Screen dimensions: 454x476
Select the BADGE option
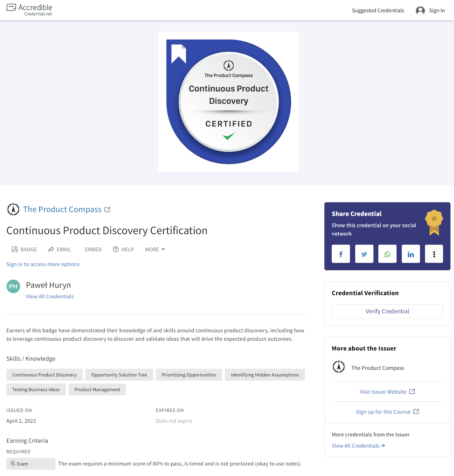click(24, 250)
